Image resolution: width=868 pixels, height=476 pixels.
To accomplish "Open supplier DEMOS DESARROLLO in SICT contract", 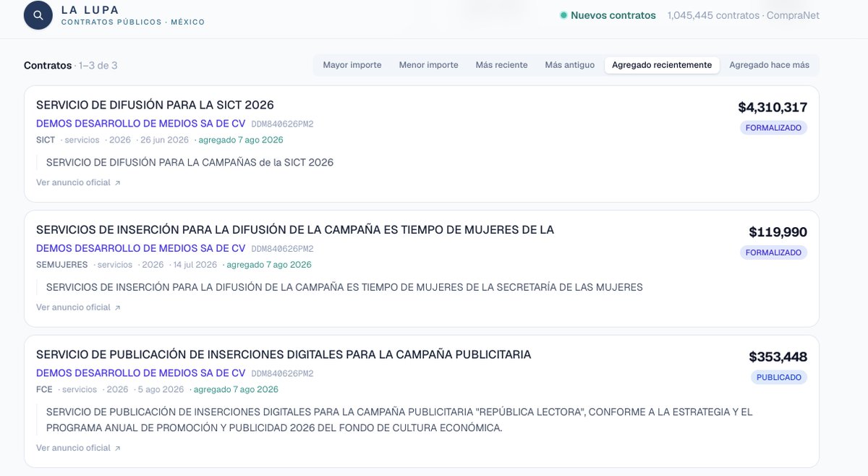I will pos(141,124).
